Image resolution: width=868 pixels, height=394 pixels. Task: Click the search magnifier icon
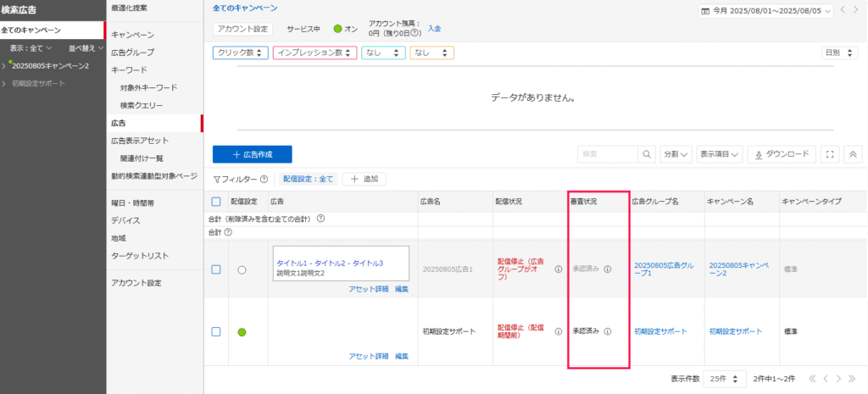click(x=647, y=154)
